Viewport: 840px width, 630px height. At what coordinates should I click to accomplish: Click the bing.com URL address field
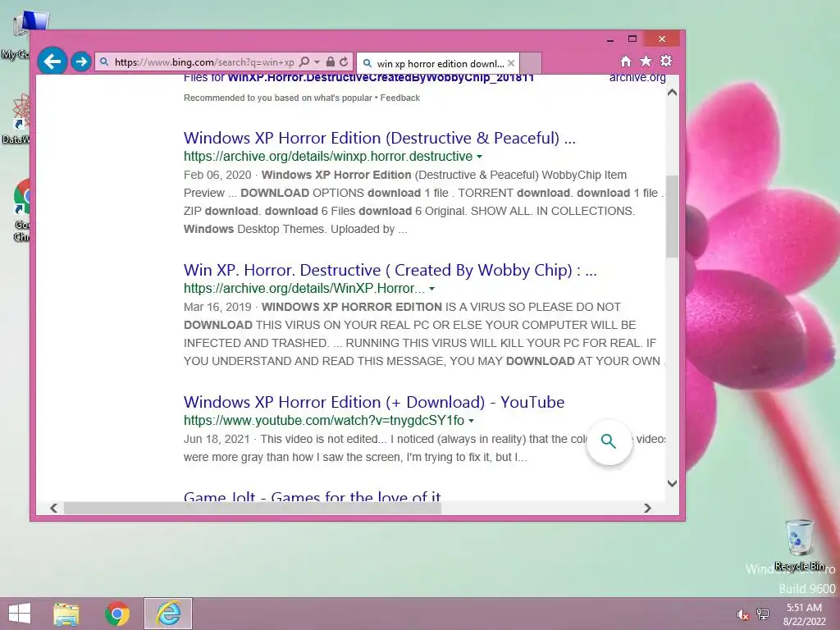[203, 62]
